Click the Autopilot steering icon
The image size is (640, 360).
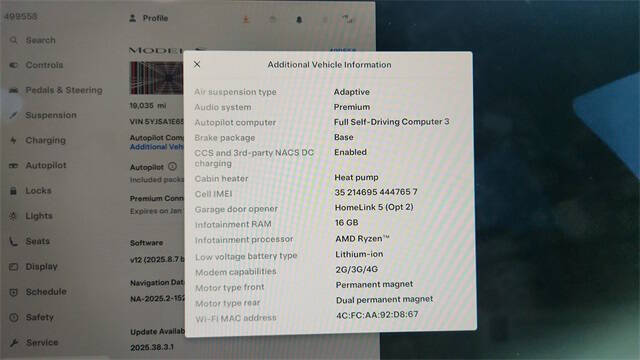click(x=13, y=165)
